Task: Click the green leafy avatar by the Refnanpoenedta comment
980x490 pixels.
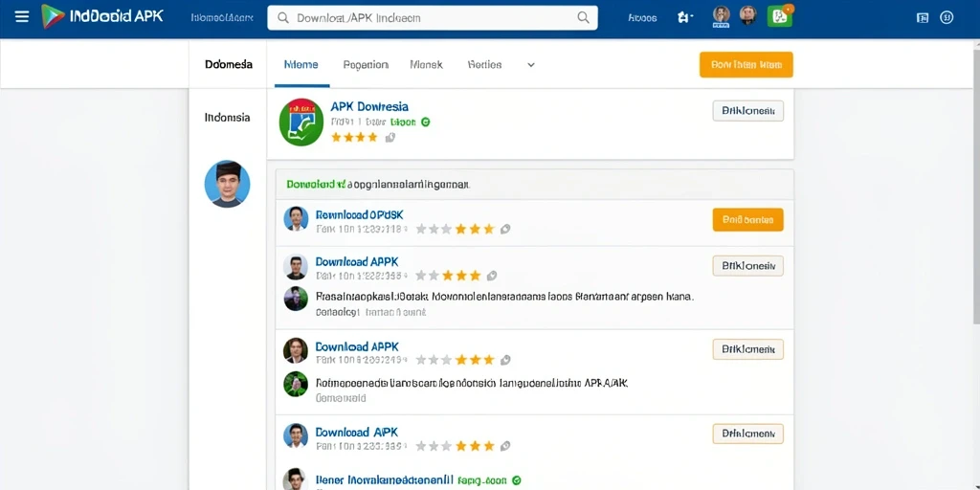Action: click(x=296, y=384)
